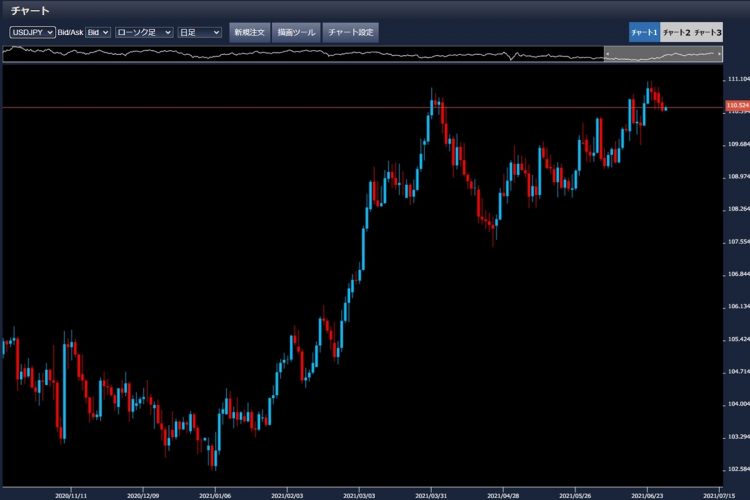750x500 pixels.
Task: Click the right handle of the range selector
Action: (x=719, y=54)
